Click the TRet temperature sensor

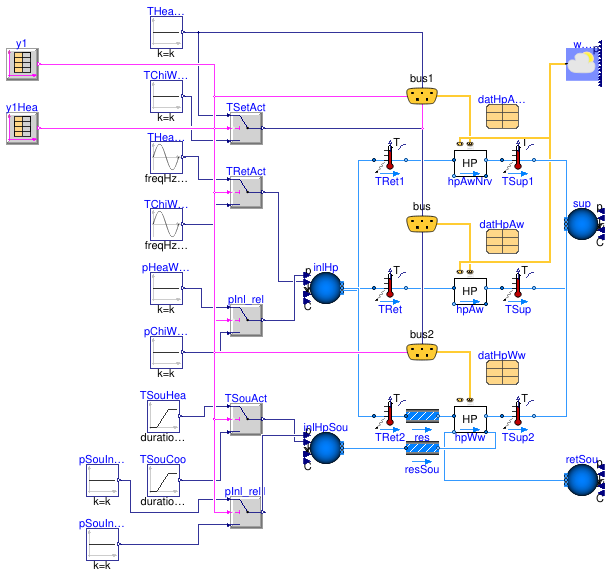click(x=390, y=288)
